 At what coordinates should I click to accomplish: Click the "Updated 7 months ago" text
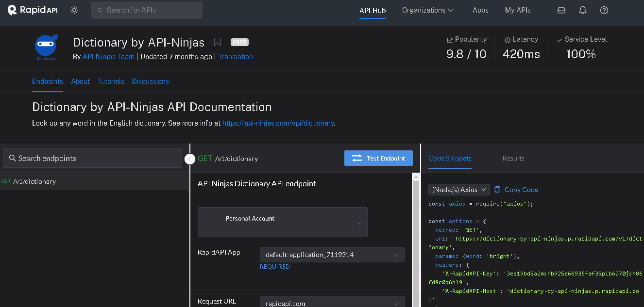pos(176,57)
